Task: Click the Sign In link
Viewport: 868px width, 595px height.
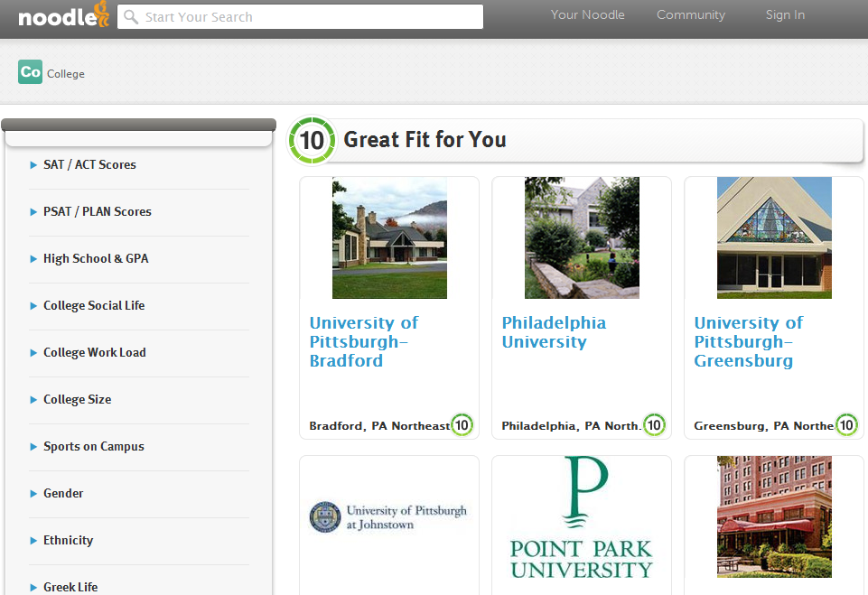Action: click(x=785, y=15)
